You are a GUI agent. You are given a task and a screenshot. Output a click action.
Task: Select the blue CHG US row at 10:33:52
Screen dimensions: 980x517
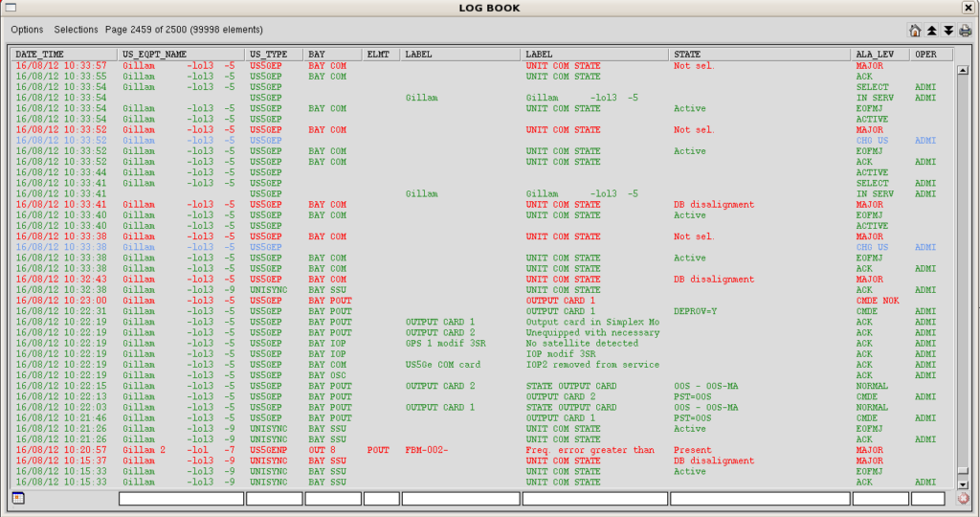coord(479,141)
